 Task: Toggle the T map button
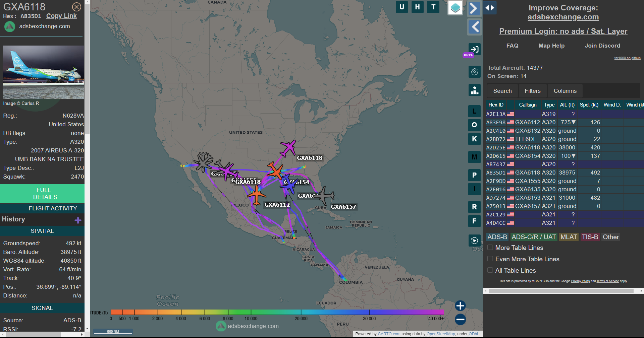click(433, 7)
